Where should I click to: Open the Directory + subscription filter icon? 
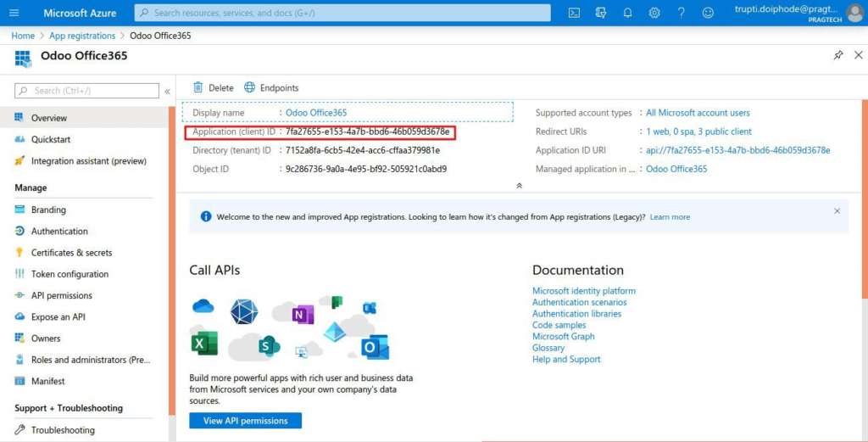pos(601,13)
